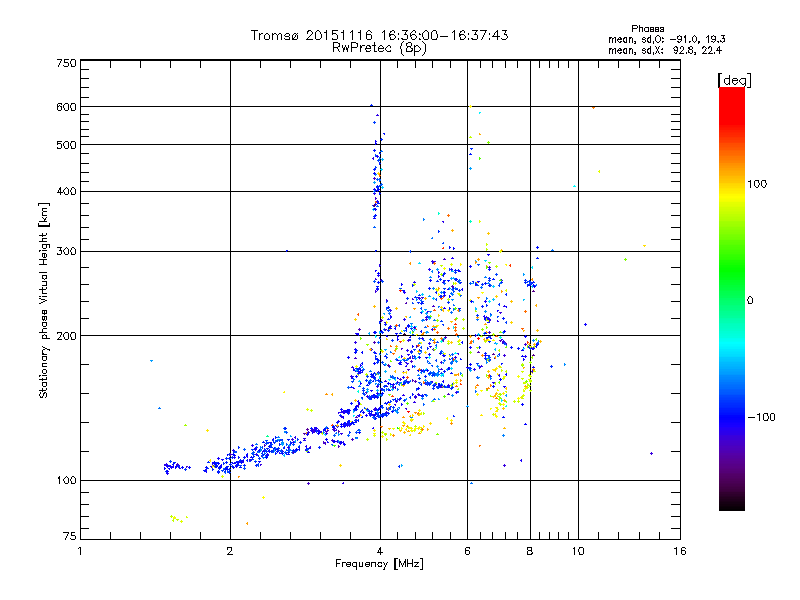Viewport: 800px width, 600px height.
Task: Click the x-axis tick label '1'
Action: [80, 551]
